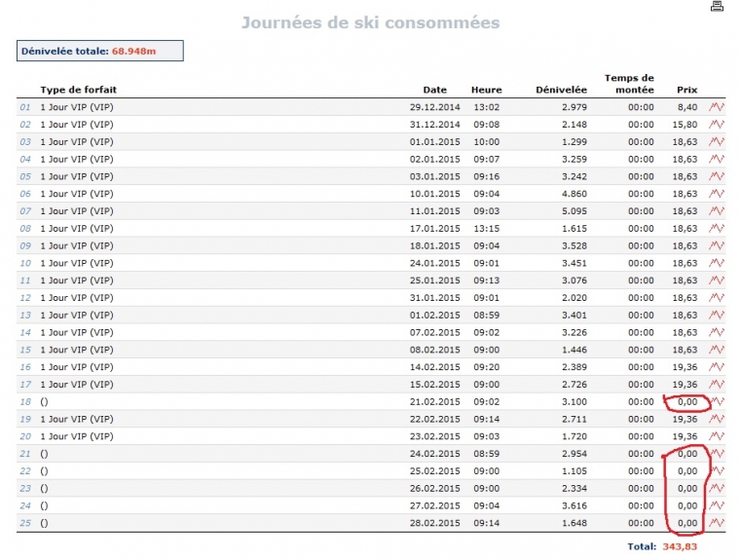Click the print icon at top right
The height and width of the screenshot is (560, 740).
(717, 6)
